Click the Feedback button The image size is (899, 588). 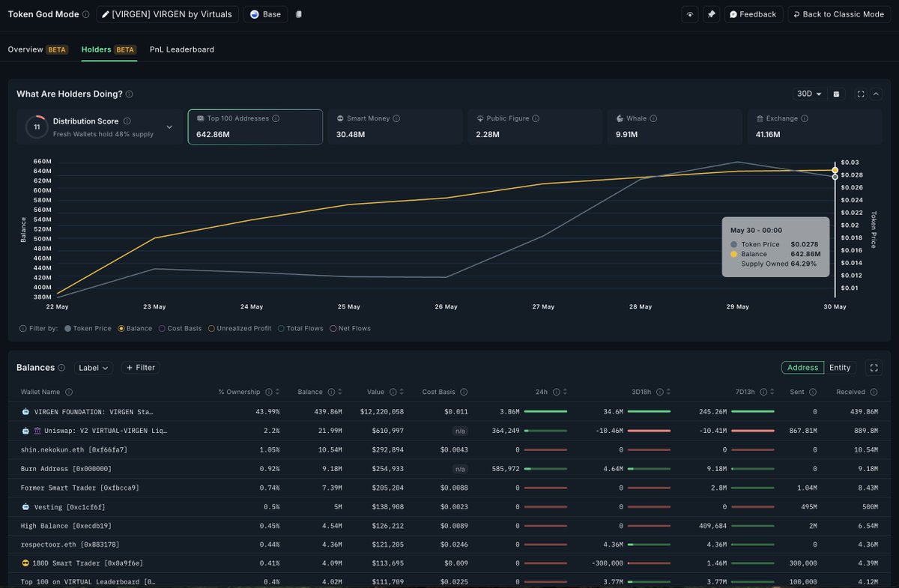pyautogui.click(x=754, y=14)
